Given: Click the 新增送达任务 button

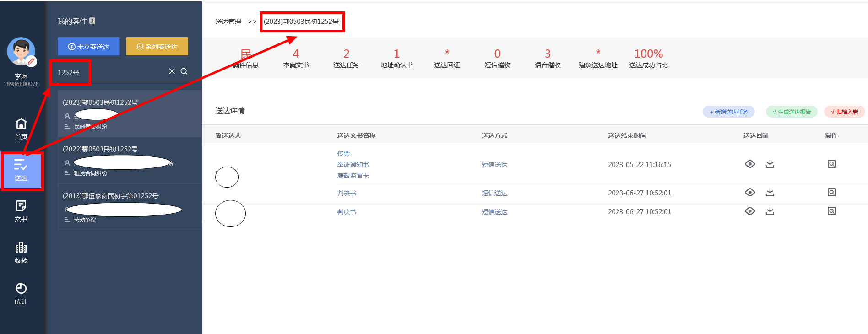Looking at the screenshot, I should click(728, 112).
